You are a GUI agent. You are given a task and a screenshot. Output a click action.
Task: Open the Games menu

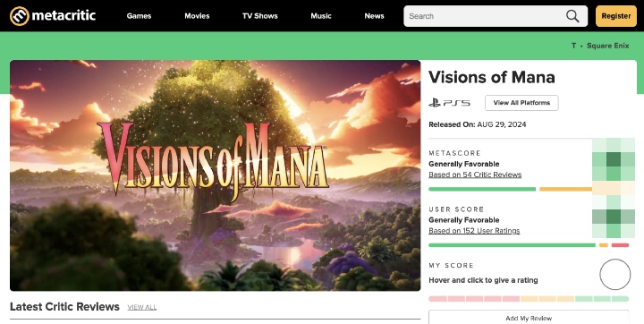pyautogui.click(x=139, y=16)
